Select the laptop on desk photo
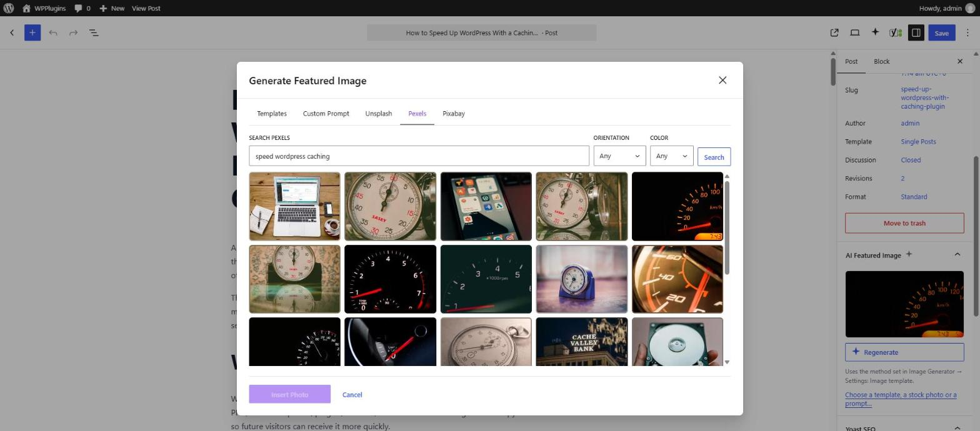 294,206
